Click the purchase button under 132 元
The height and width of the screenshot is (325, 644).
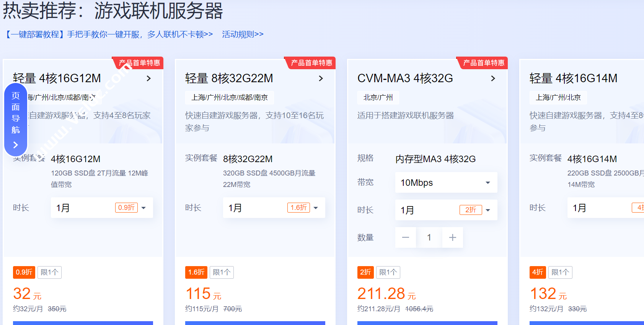pyautogui.click(x=587, y=323)
